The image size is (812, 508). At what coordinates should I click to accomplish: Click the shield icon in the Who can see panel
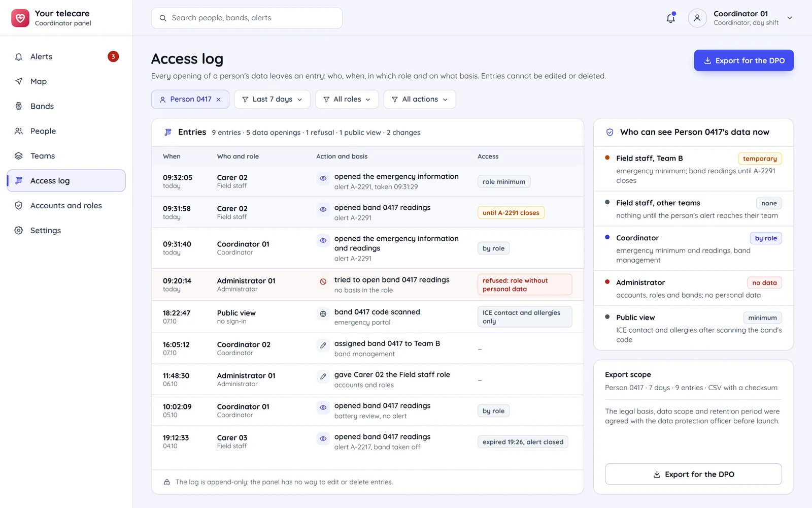pyautogui.click(x=610, y=132)
